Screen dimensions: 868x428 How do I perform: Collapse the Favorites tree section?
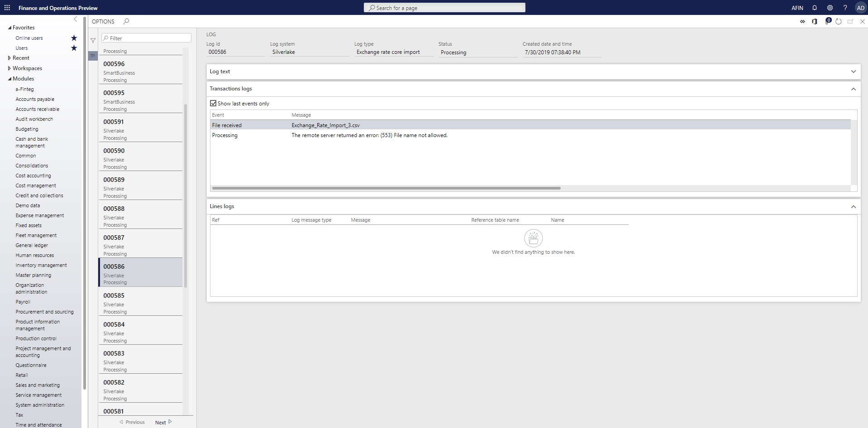[10, 28]
